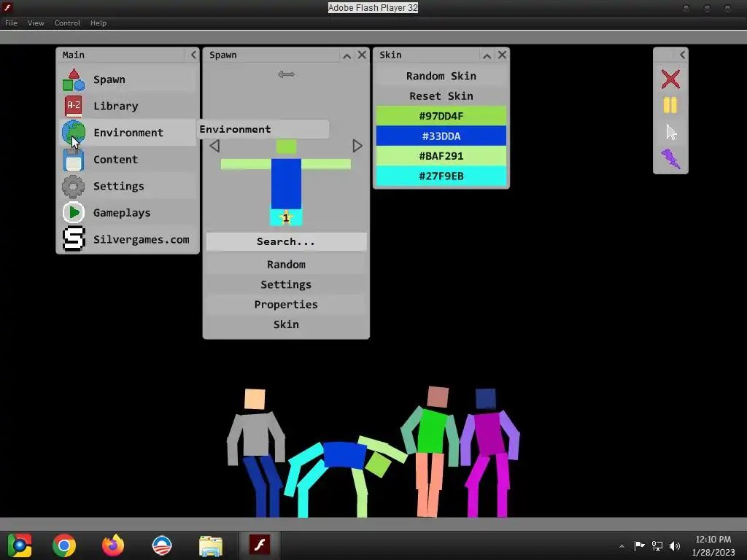
Task: Click Settings button in Spawn panel
Action: pyautogui.click(x=286, y=284)
